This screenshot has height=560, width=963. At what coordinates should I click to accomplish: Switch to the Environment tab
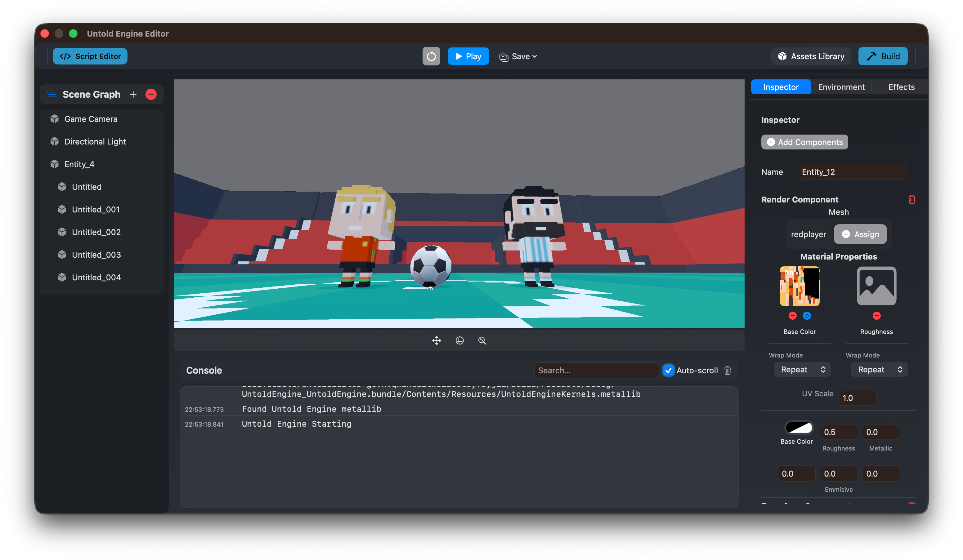(x=841, y=87)
